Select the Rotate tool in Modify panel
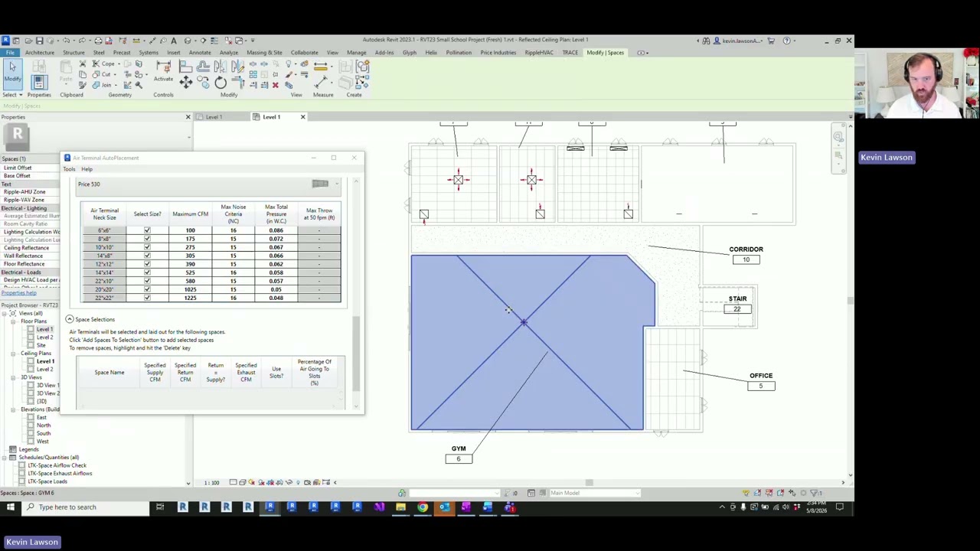The height and width of the screenshot is (551, 980). 220,82
